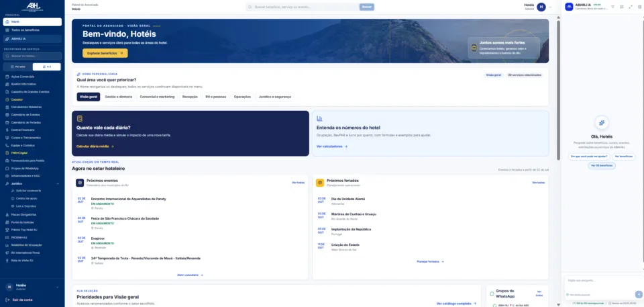Click the Rota do Vinho RJ icon
Screen dimensions: 644x307
click(x=7, y=261)
